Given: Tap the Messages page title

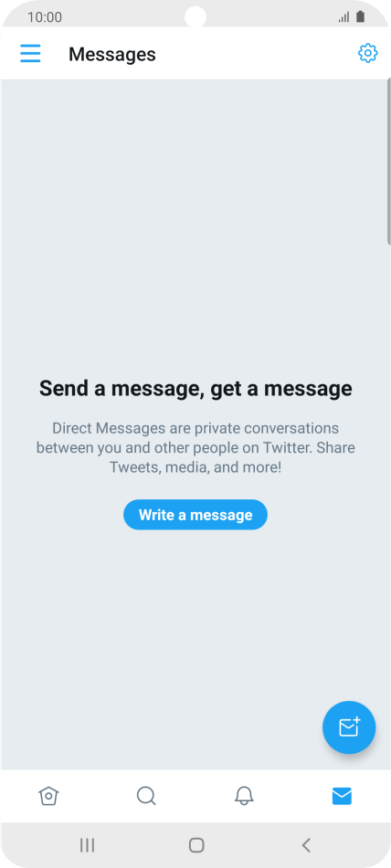Looking at the screenshot, I should tap(111, 54).
